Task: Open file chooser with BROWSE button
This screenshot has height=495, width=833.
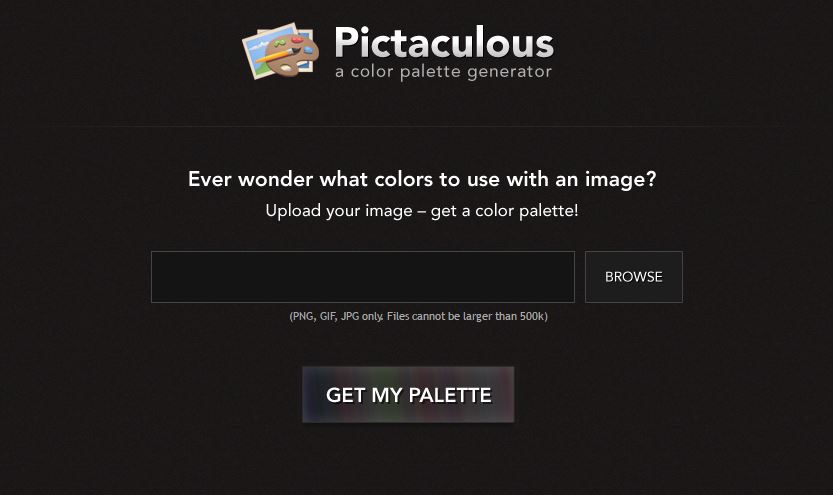Action: (634, 277)
